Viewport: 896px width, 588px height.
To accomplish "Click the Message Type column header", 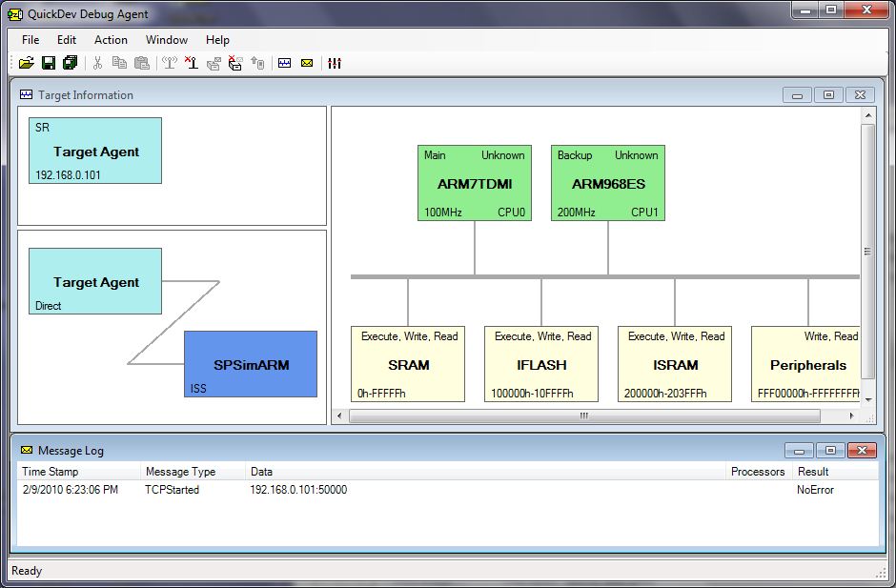I will pos(193,472).
